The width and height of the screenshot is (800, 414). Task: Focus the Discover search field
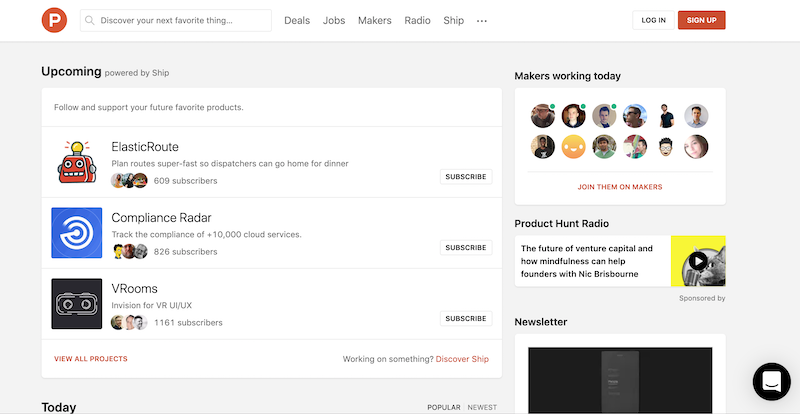pyautogui.click(x=176, y=20)
